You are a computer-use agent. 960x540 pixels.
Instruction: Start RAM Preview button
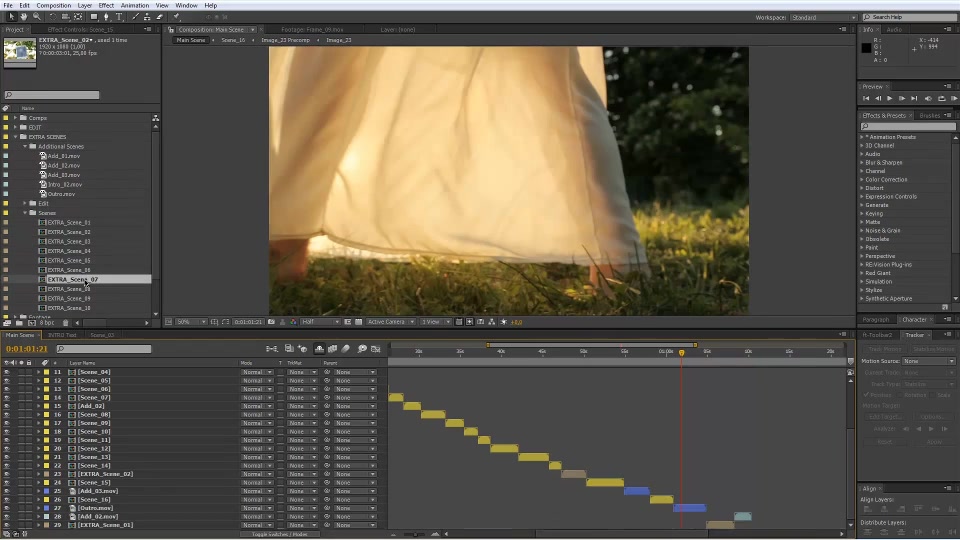click(954, 99)
